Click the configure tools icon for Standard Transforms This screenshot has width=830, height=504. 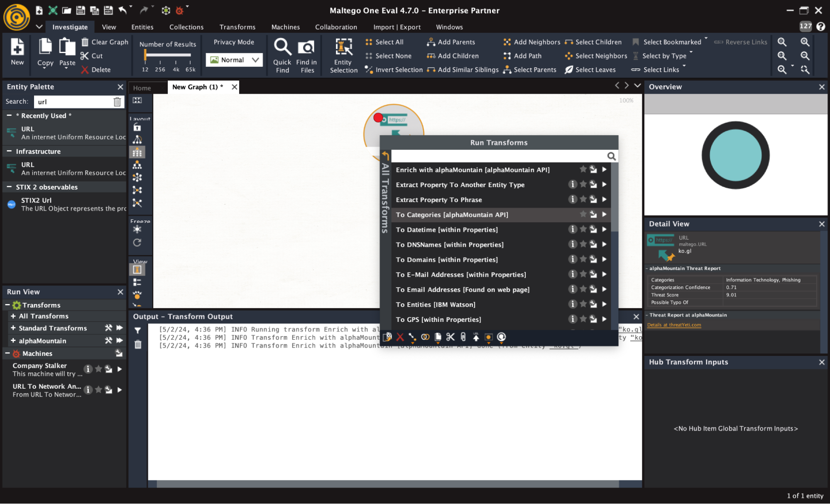point(108,328)
